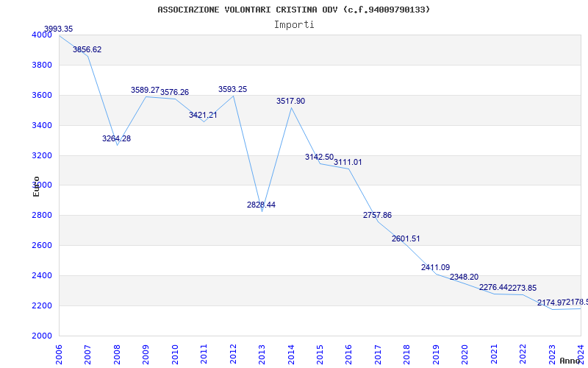Select data label 3142.50
Screen dimensions: 588x368
tap(319, 157)
